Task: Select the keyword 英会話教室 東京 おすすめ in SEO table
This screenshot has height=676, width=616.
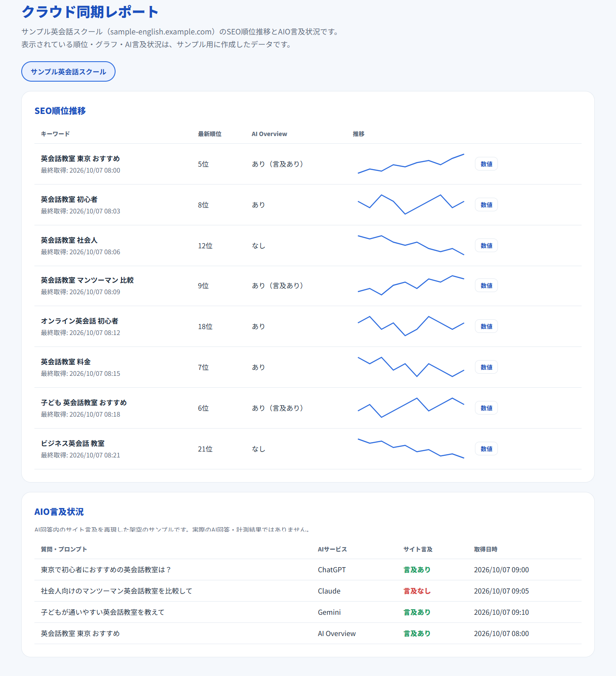Action: point(80,159)
